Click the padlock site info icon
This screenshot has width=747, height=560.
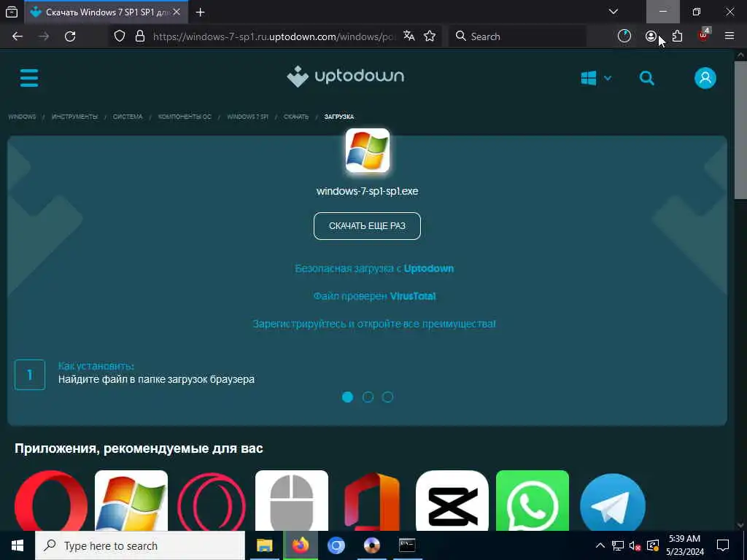pyautogui.click(x=140, y=36)
